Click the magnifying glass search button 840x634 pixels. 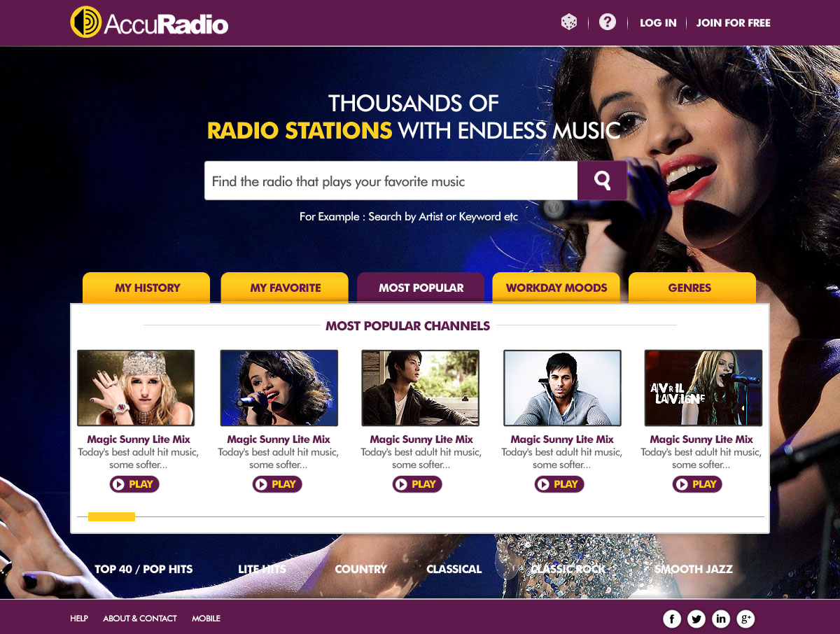(602, 181)
